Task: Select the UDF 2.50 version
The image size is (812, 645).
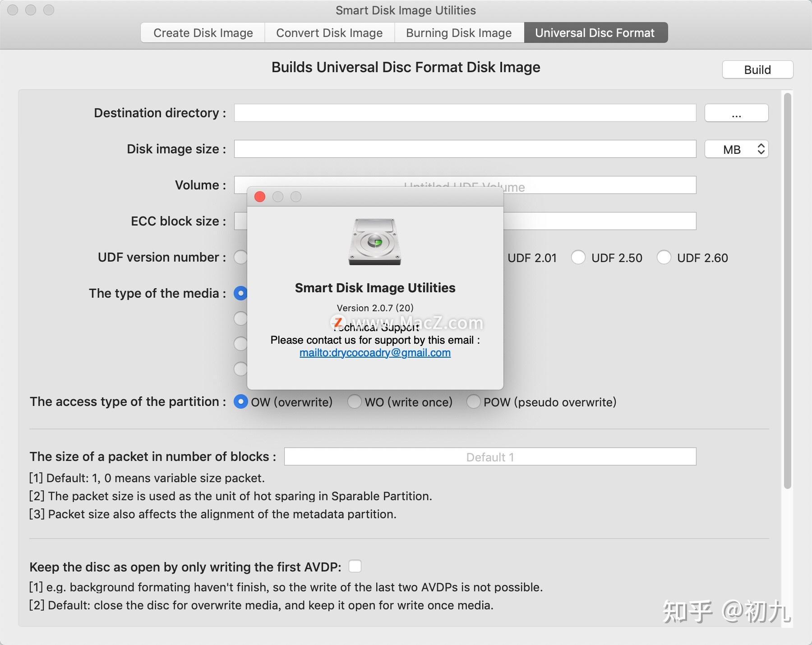Action: coord(579,258)
